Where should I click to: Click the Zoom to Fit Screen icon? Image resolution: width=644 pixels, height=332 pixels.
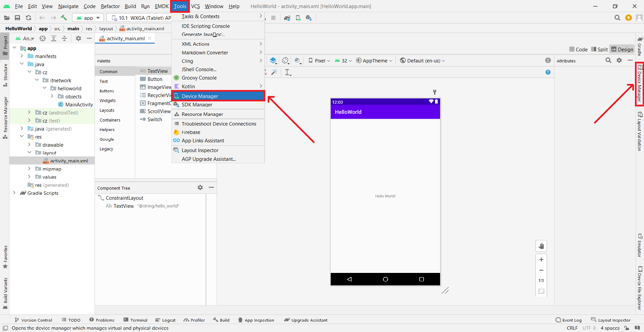click(x=541, y=291)
